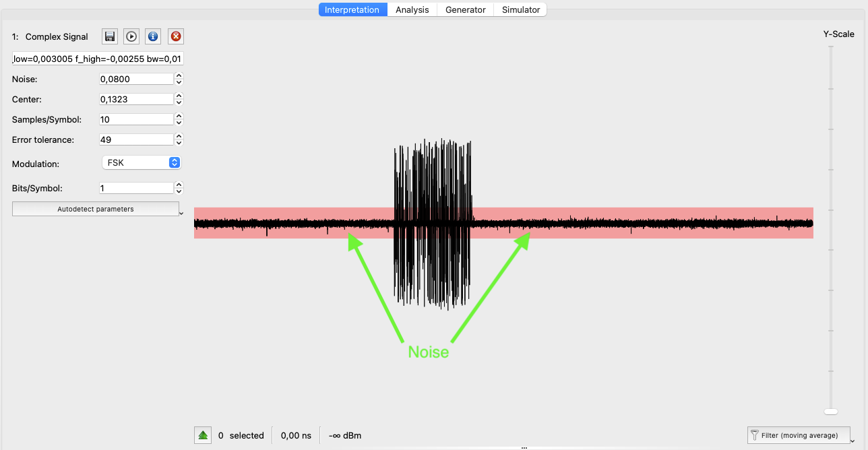Select the Simulator tab

click(520, 9)
